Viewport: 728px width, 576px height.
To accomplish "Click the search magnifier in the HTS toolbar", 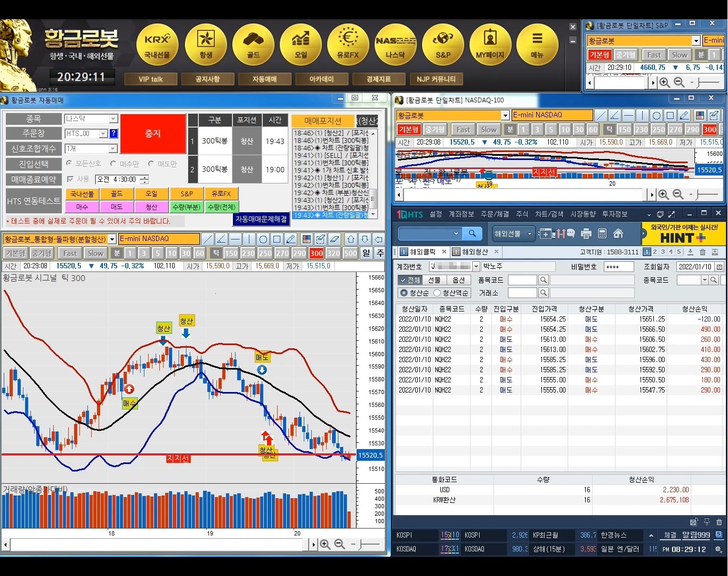I will [472, 234].
